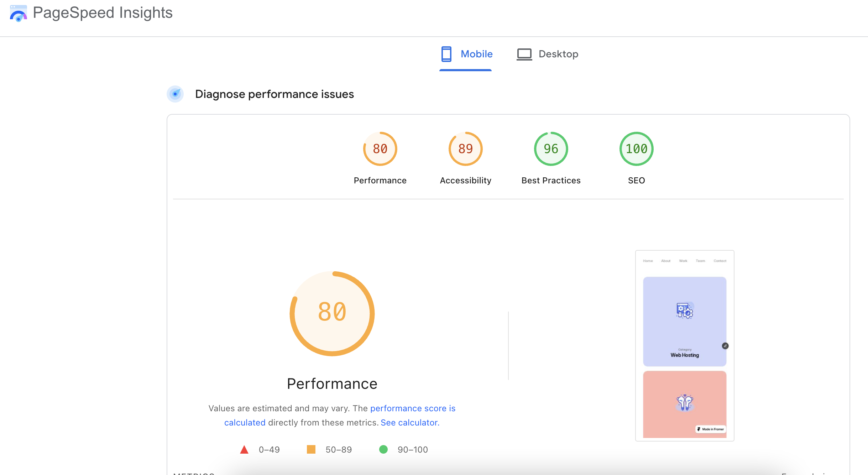
Task: Click the Diagnose performance radar icon
Action: (175, 94)
